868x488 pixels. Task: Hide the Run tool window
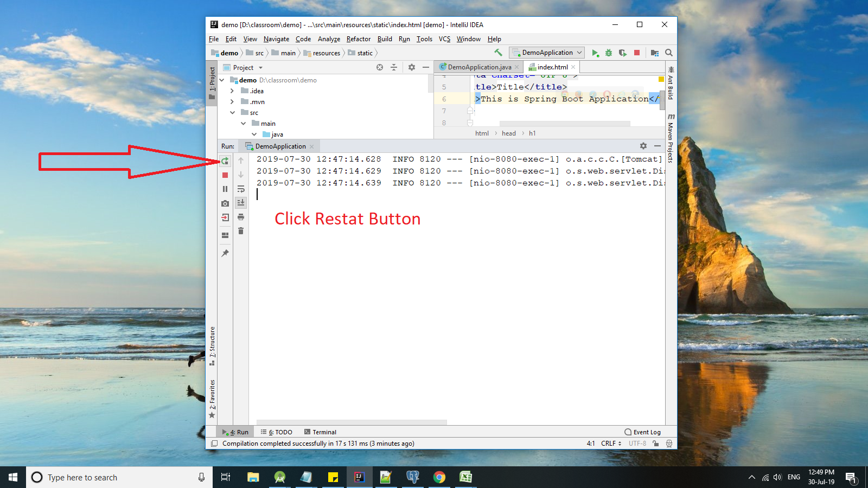(x=658, y=146)
